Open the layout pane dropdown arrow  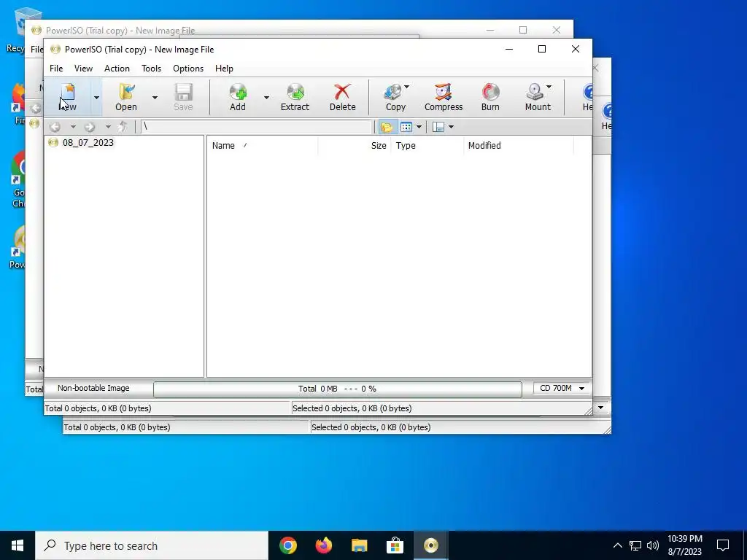451,127
